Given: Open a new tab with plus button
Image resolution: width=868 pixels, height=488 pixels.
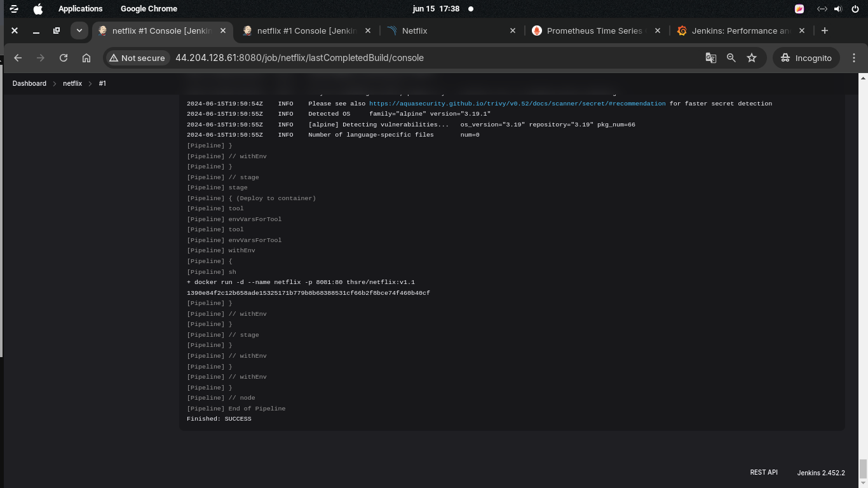Looking at the screenshot, I should 825,30.
